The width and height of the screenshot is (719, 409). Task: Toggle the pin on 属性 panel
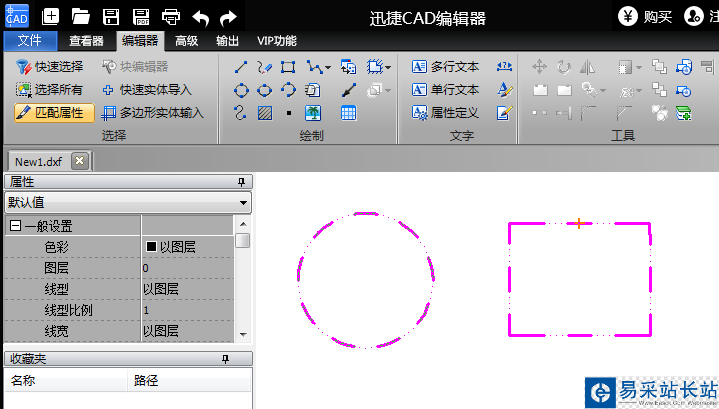point(241,182)
